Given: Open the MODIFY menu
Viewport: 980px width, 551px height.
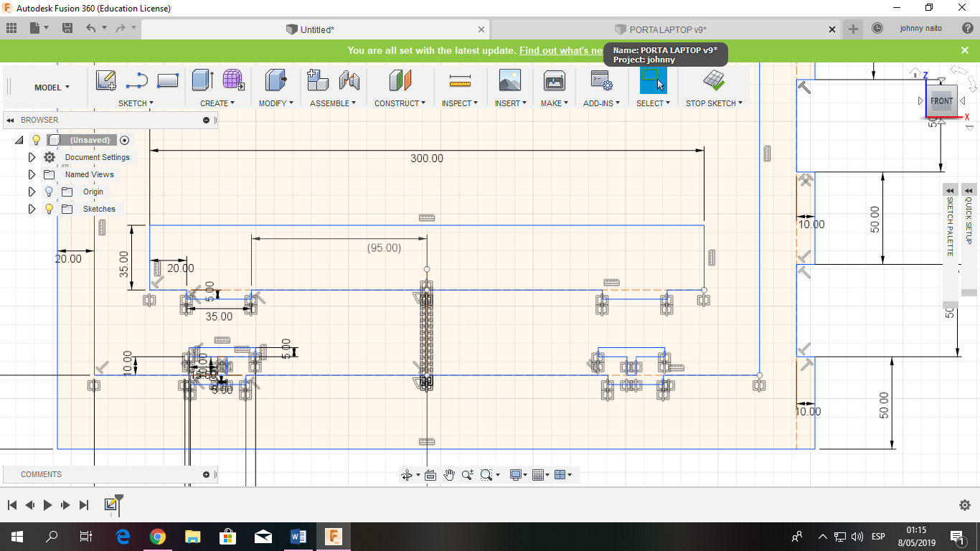Looking at the screenshot, I should 276,103.
